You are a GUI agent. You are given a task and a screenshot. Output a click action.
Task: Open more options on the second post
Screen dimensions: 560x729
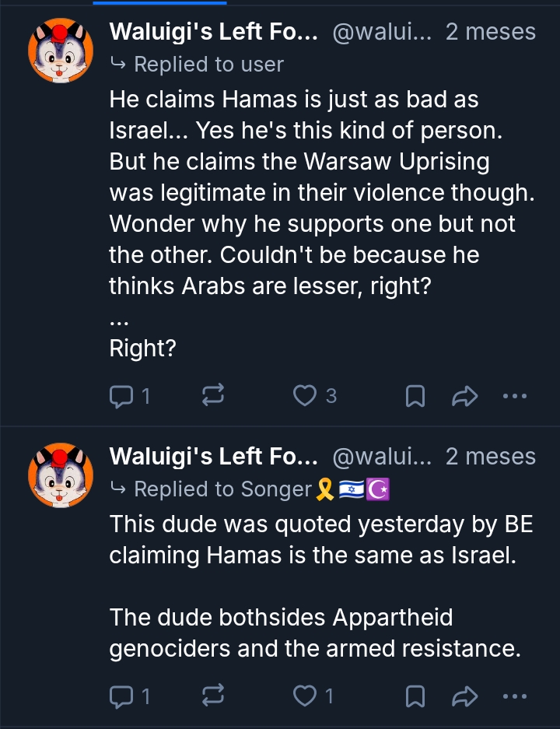point(515,696)
